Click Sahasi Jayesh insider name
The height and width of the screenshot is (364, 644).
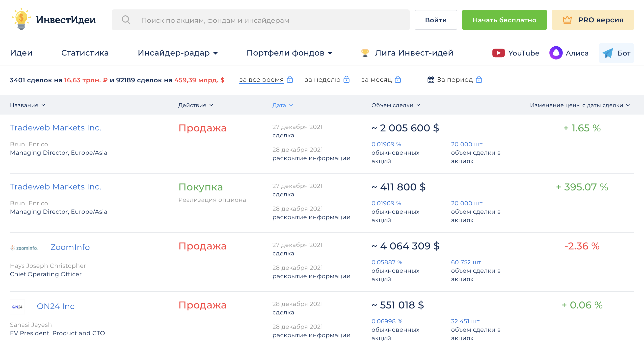(31, 325)
